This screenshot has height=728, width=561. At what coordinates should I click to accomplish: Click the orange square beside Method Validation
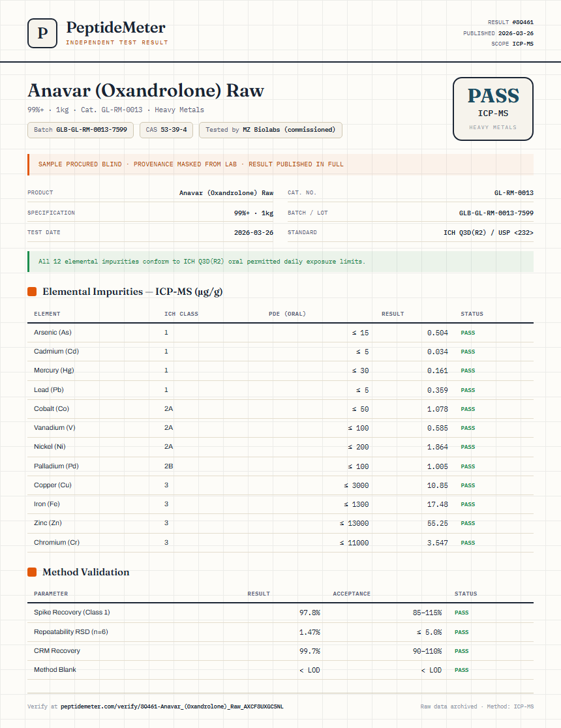32,572
